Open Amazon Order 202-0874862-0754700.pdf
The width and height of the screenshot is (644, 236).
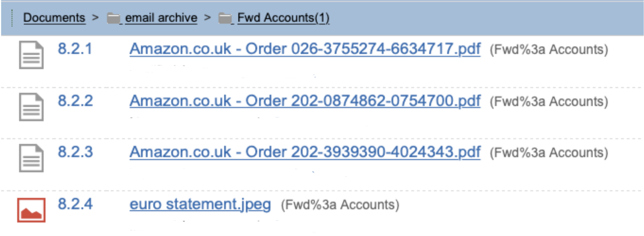pyautogui.click(x=305, y=101)
